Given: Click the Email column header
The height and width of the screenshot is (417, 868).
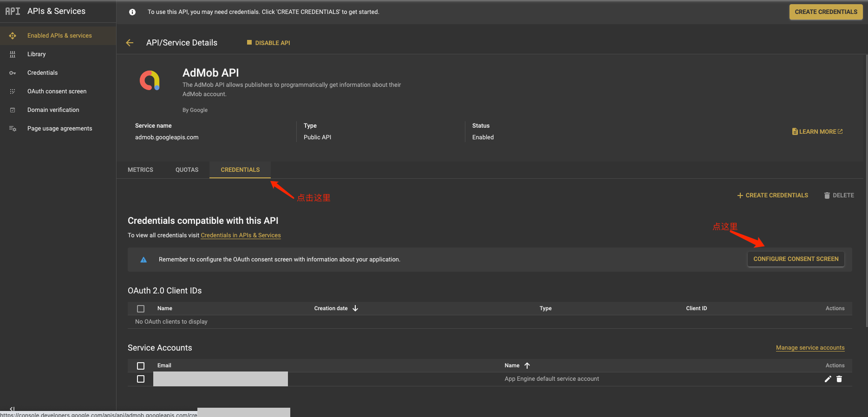Looking at the screenshot, I should point(164,365).
